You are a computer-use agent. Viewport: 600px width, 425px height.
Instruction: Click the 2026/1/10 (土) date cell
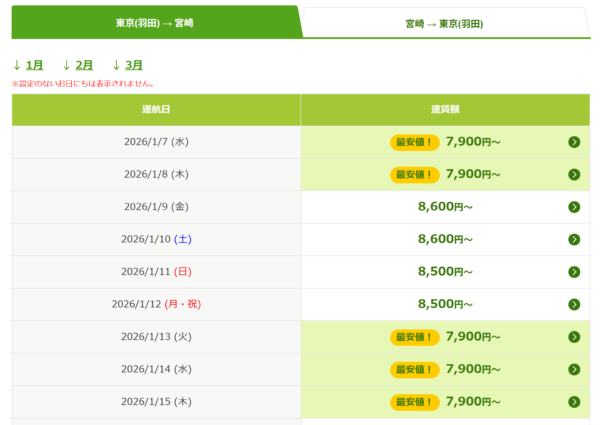(x=156, y=240)
